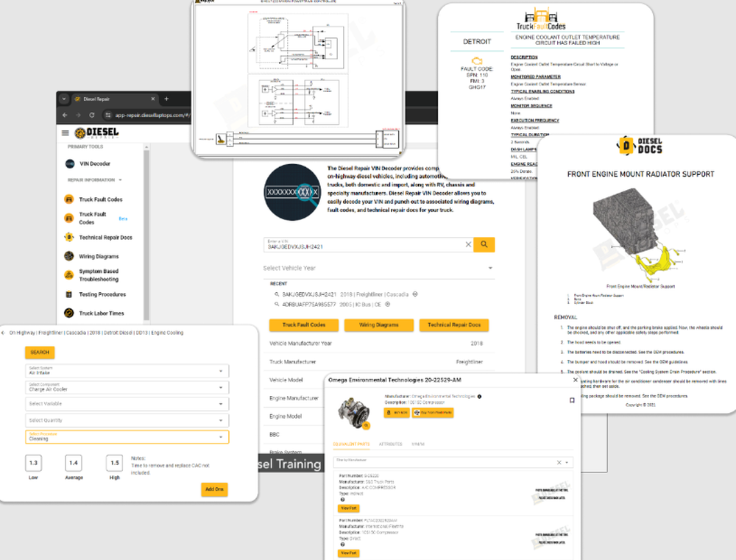Go back using browser back arrow
Screen dimensions: 736x560
pyautogui.click(x=65, y=115)
